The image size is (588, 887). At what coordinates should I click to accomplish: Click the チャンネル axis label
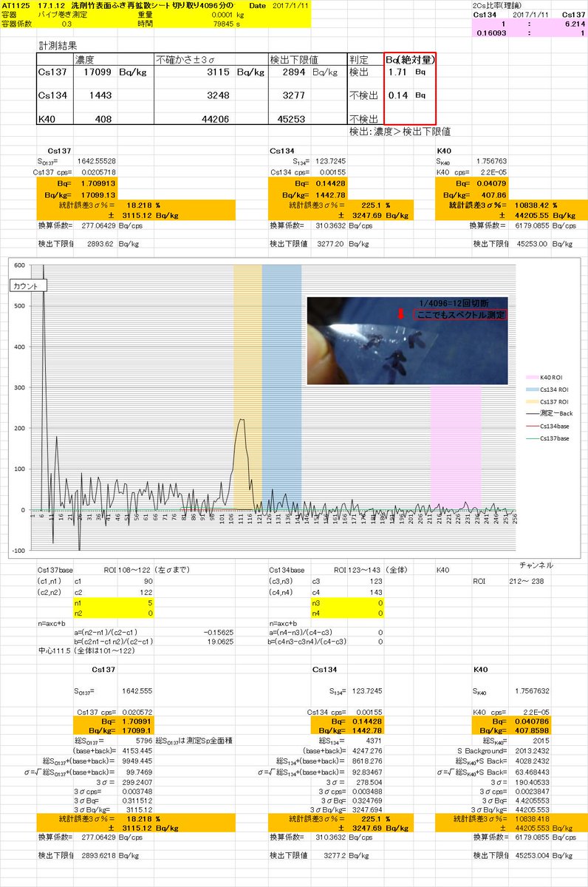(x=537, y=565)
